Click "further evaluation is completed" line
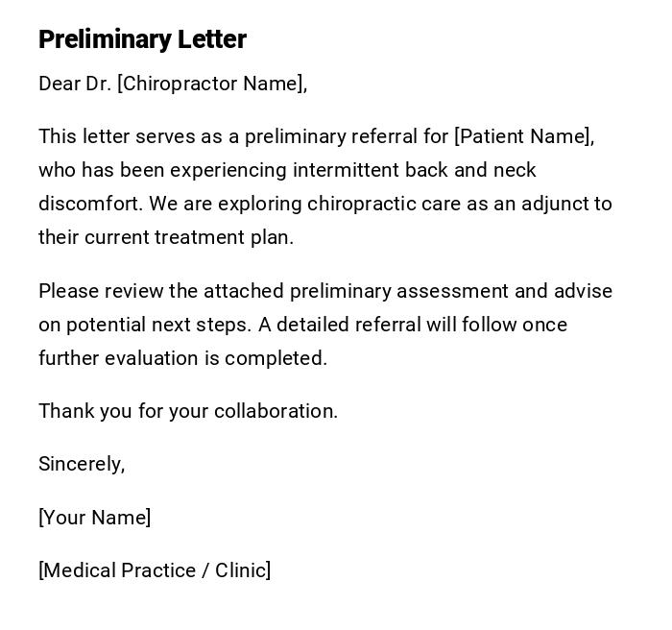 pyautogui.click(x=182, y=358)
